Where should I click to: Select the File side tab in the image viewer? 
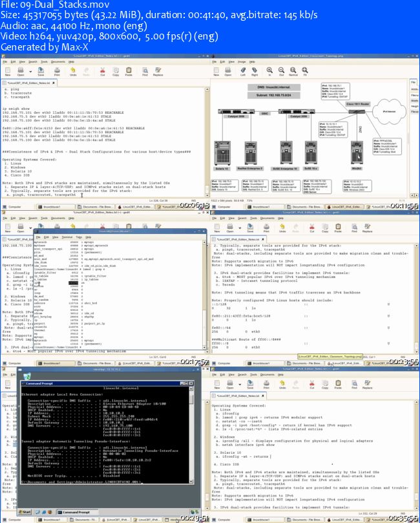414,82
